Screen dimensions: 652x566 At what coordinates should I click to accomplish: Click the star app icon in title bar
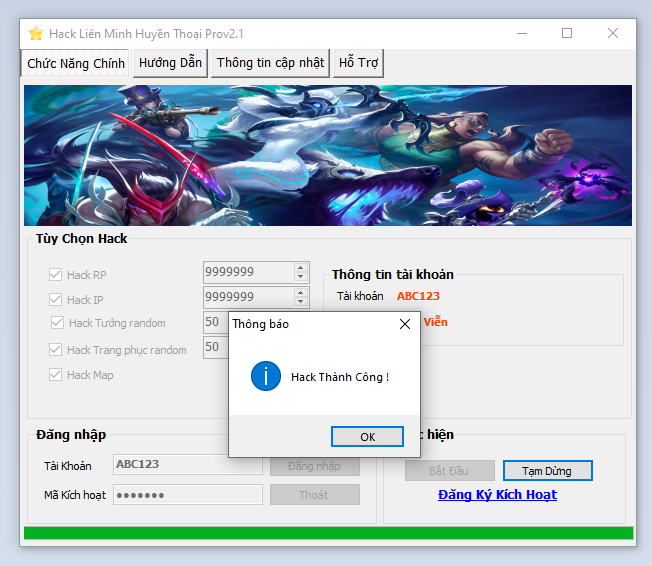36,33
